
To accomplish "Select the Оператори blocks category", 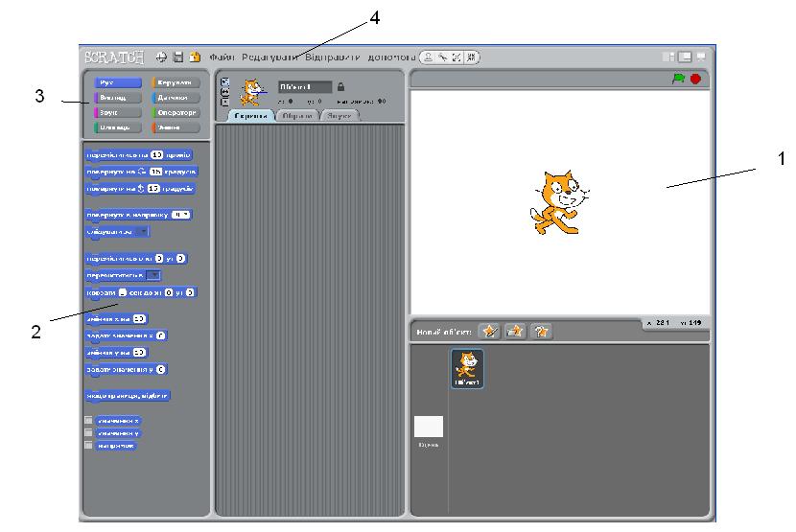I will tap(176, 112).
